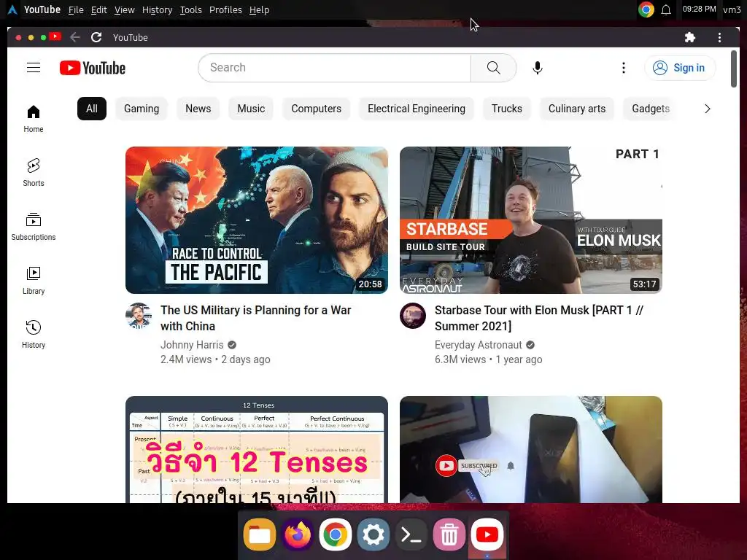The height and width of the screenshot is (560, 747).
Task: Open the History menu in the menu bar
Action: tap(158, 9)
